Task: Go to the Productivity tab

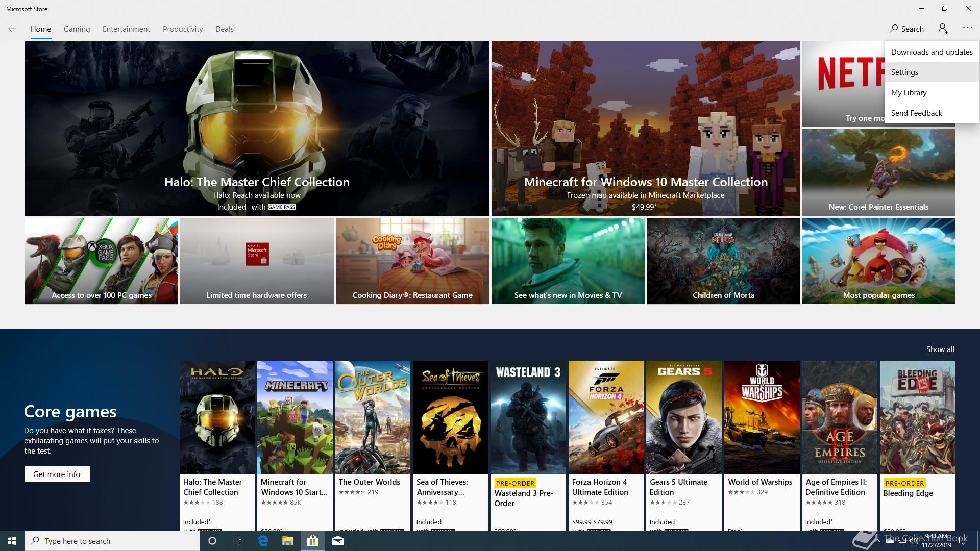Action: coord(183,29)
